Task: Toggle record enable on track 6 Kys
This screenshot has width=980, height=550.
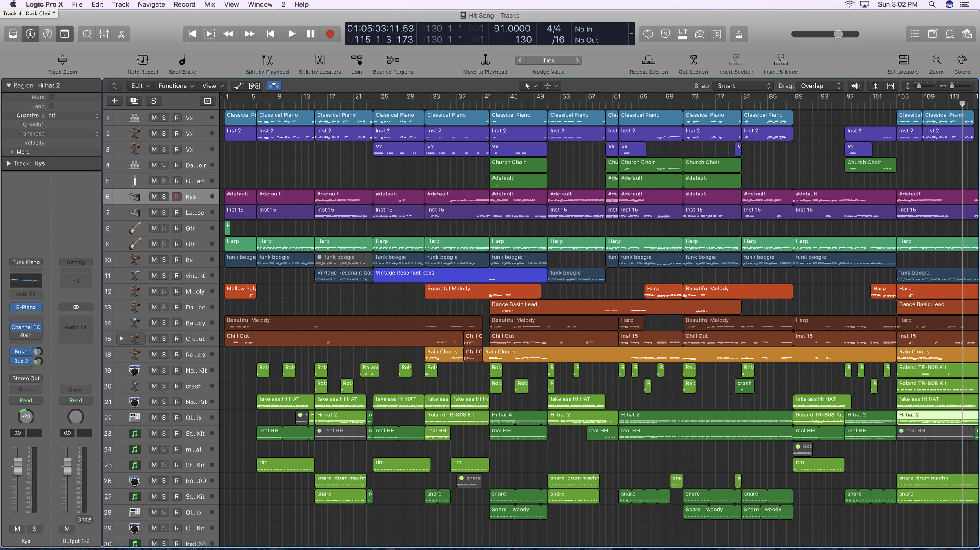Action: (x=176, y=197)
